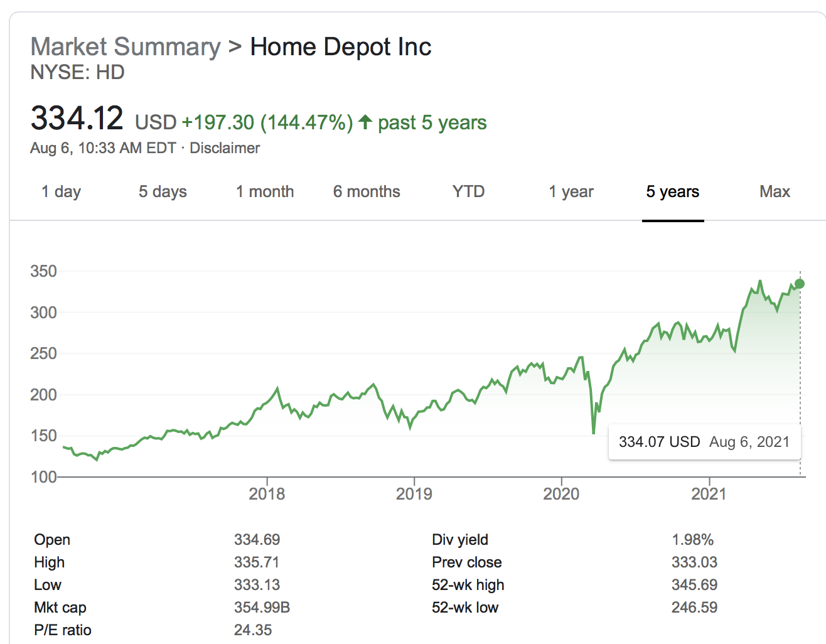Click the 2019 axis label
The image size is (826, 644).
tap(414, 494)
